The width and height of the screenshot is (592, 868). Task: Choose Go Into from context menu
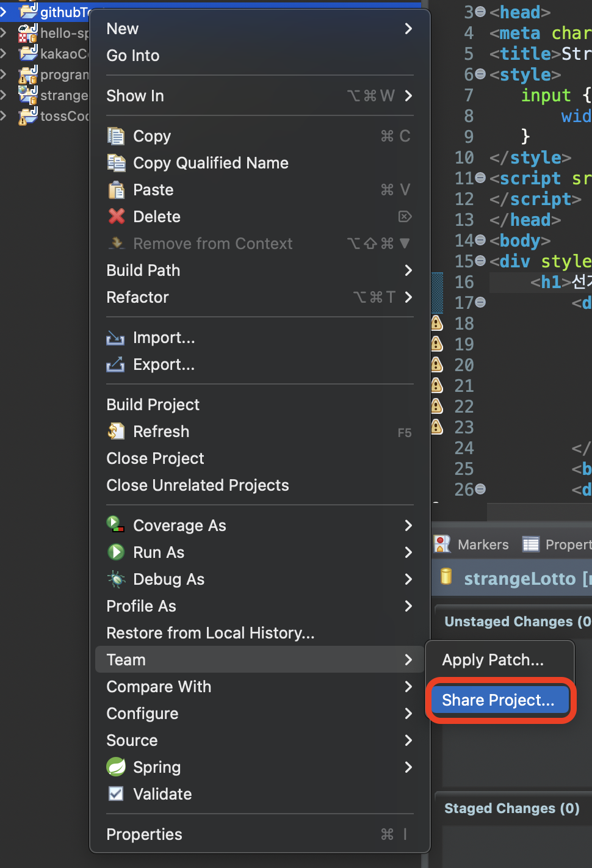260,56
